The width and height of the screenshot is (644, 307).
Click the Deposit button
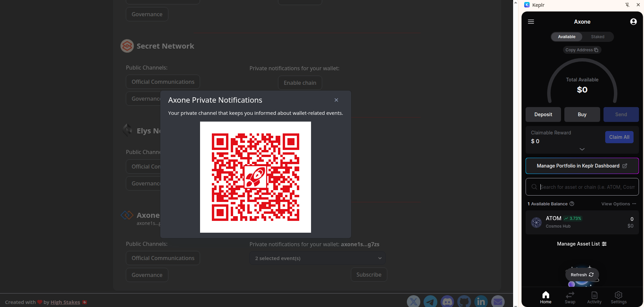point(543,114)
